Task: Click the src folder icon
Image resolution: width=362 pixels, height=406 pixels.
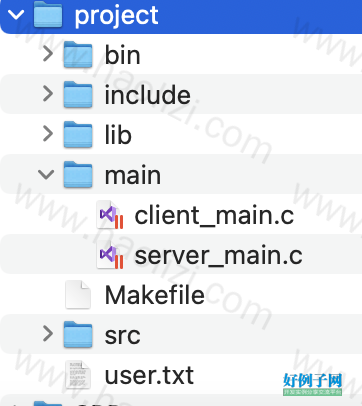Action: coord(78,334)
